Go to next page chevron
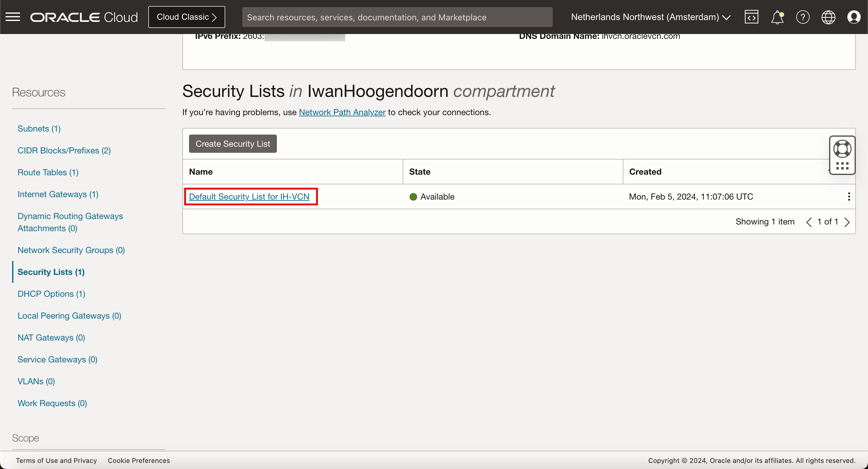Viewport: 868px width, 469px height. [x=847, y=222]
